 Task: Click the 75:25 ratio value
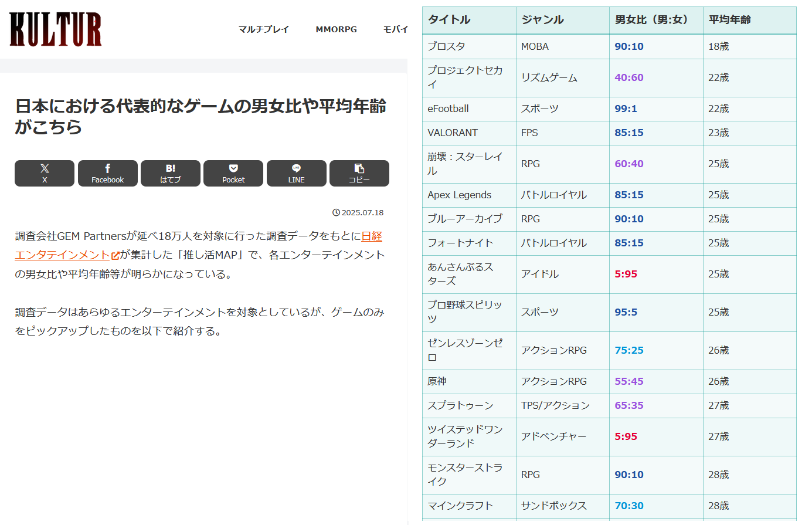pyautogui.click(x=629, y=350)
